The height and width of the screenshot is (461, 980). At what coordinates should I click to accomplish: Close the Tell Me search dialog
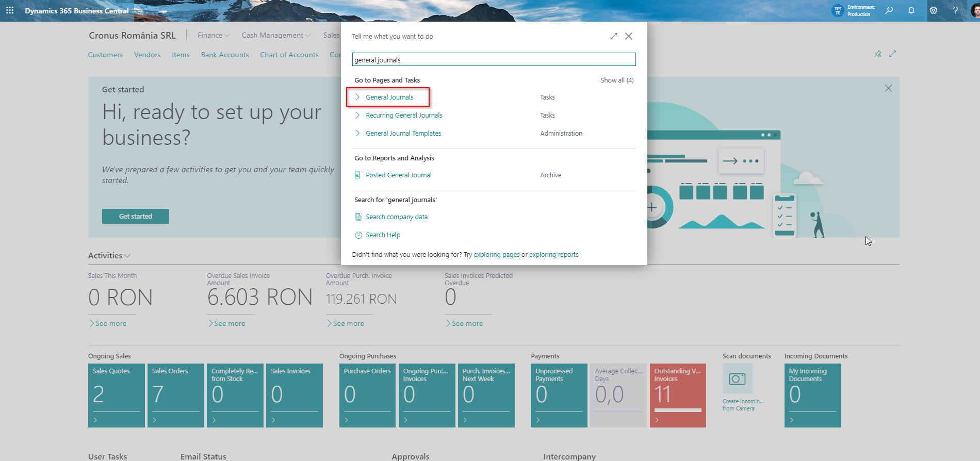click(629, 36)
